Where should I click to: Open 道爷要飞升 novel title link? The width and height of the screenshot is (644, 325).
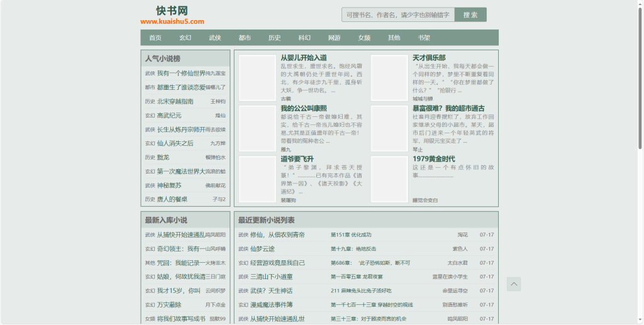coord(297,159)
